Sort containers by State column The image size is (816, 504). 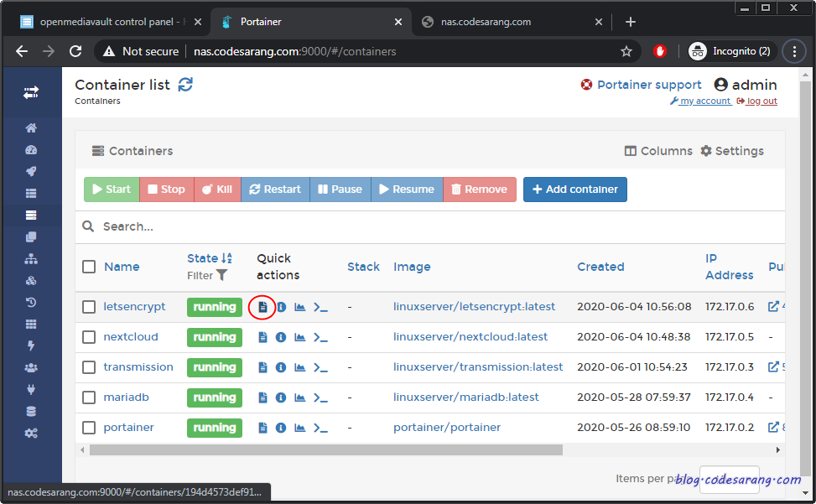pyautogui.click(x=209, y=258)
